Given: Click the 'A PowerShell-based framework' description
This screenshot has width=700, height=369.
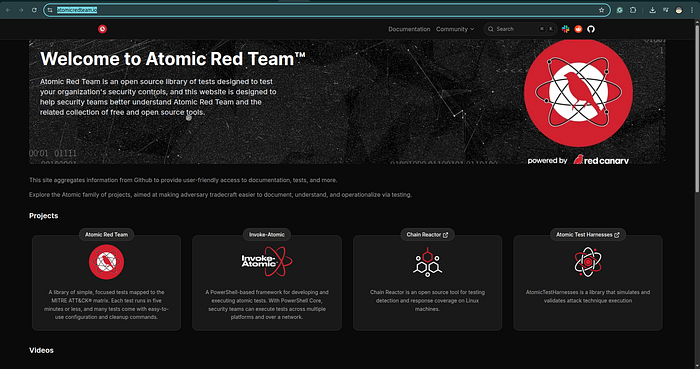Looking at the screenshot, I should tap(267, 304).
